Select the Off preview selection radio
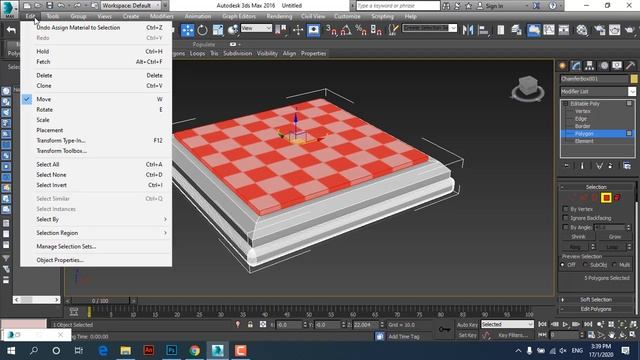640x360 pixels. coord(563,265)
